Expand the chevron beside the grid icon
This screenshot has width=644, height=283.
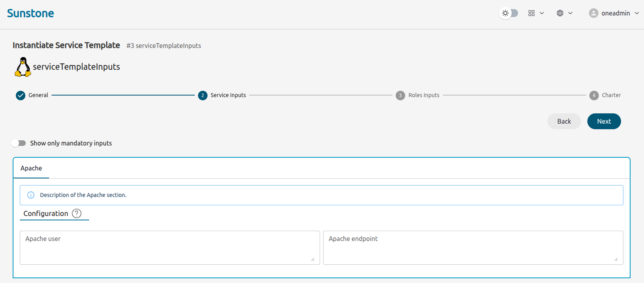pos(542,13)
